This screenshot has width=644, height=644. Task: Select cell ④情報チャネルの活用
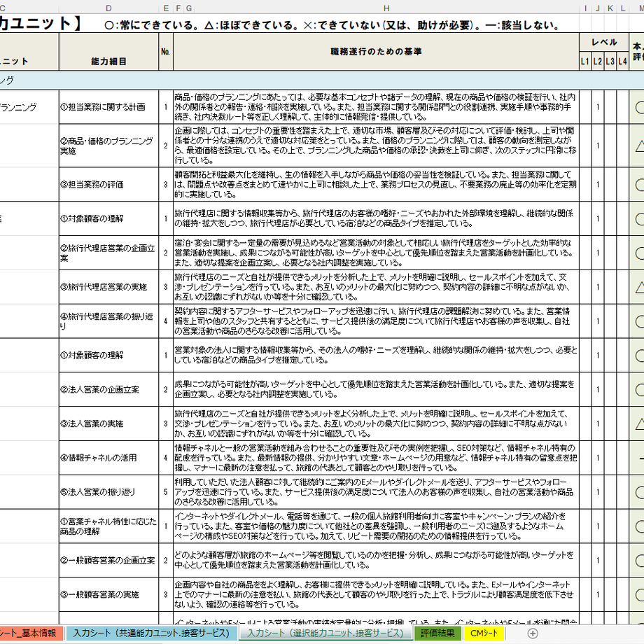pos(108,458)
